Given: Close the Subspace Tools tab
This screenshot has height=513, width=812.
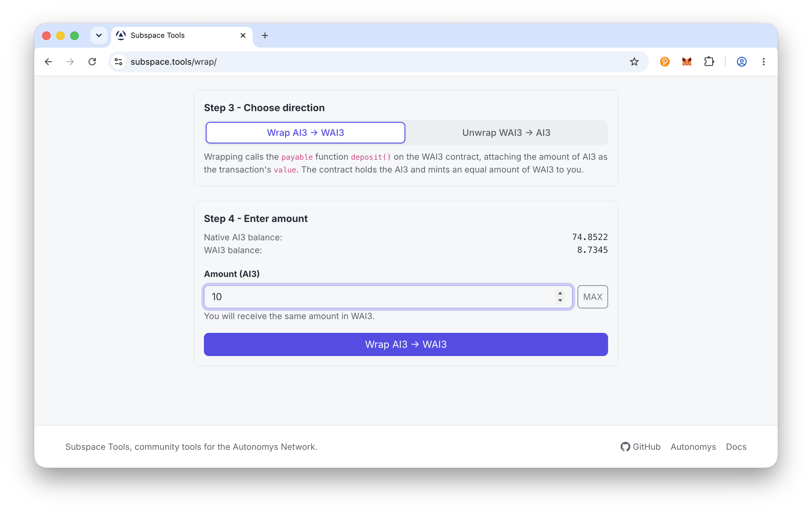Looking at the screenshot, I should [243, 35].
